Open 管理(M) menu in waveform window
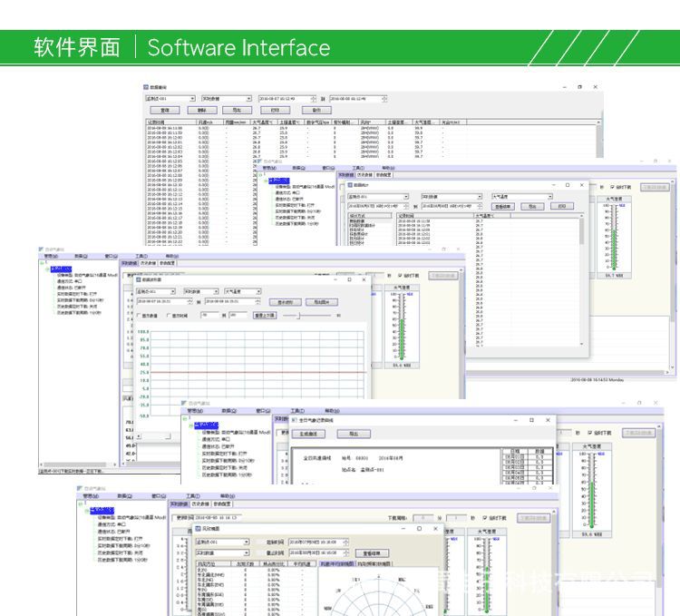Screen dimensions: 680x616 [x=51, y=257]
